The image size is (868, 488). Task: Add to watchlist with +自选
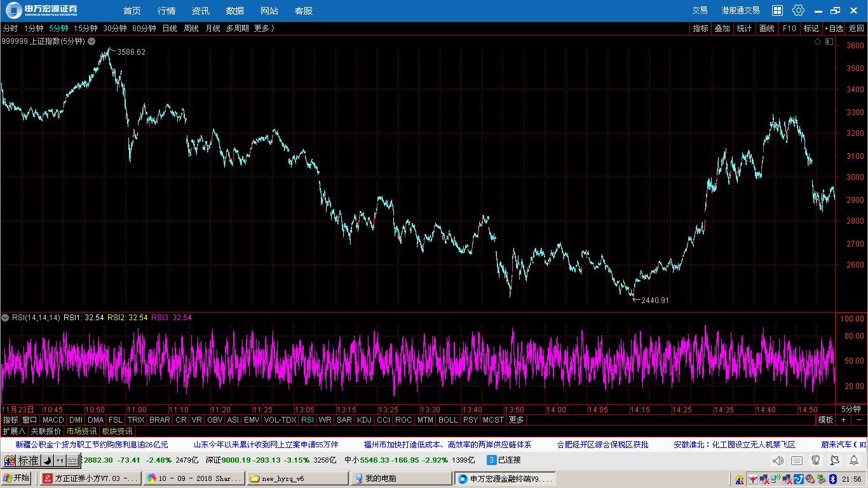coord(834,29)
